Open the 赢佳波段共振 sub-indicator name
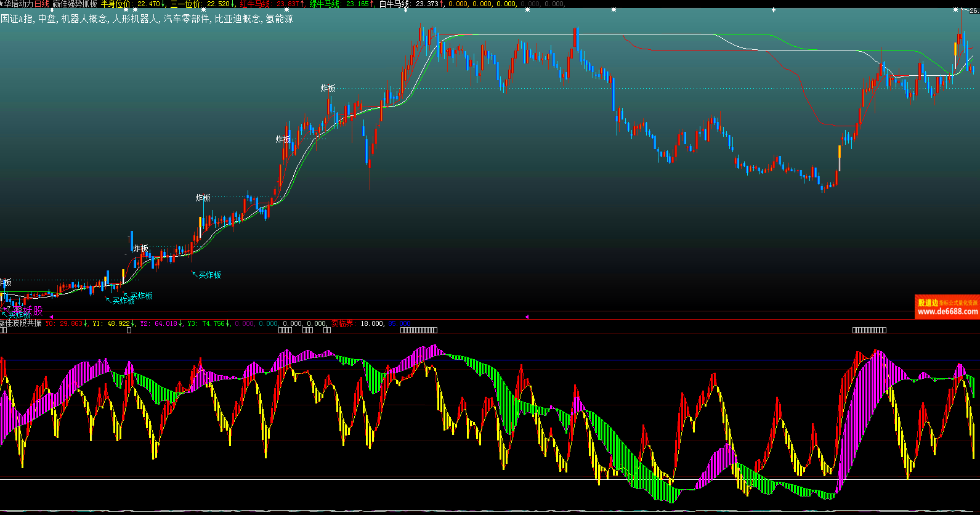 pos(21,323)
